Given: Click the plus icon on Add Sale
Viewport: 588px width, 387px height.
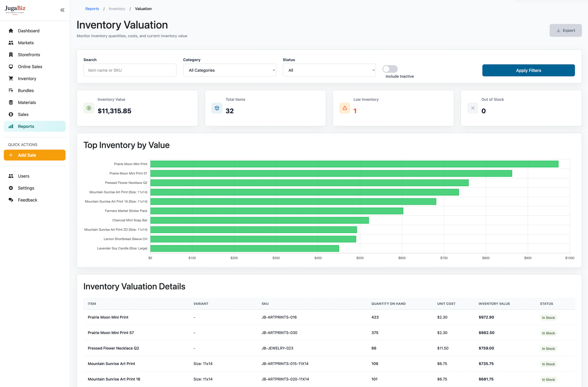Looking at the screenshot, I should coord(11,155).
